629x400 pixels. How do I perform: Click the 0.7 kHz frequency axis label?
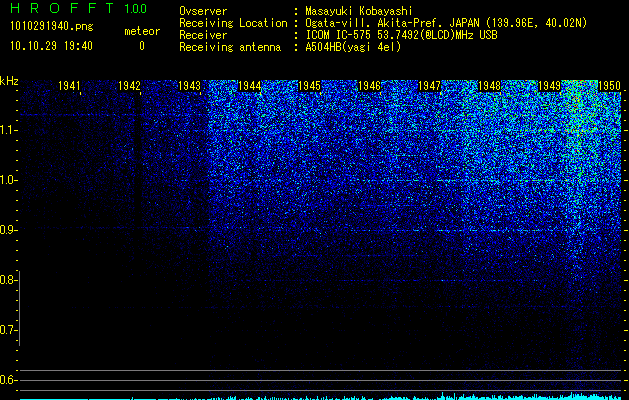point(7,330)
